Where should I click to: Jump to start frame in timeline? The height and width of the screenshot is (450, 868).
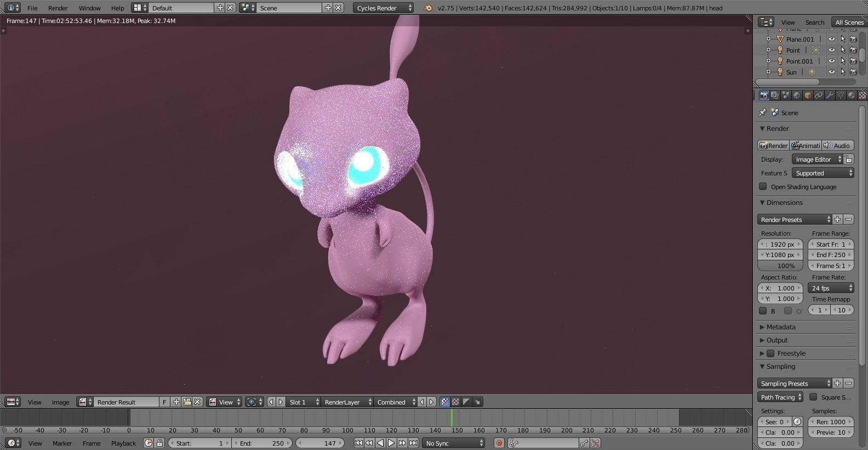click(358, 443)
